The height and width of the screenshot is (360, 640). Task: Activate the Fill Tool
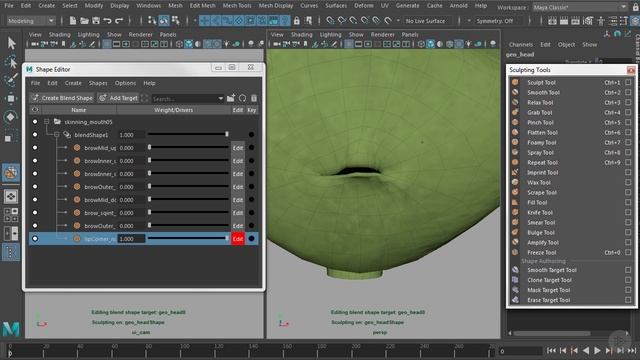(x=537, y=202)
